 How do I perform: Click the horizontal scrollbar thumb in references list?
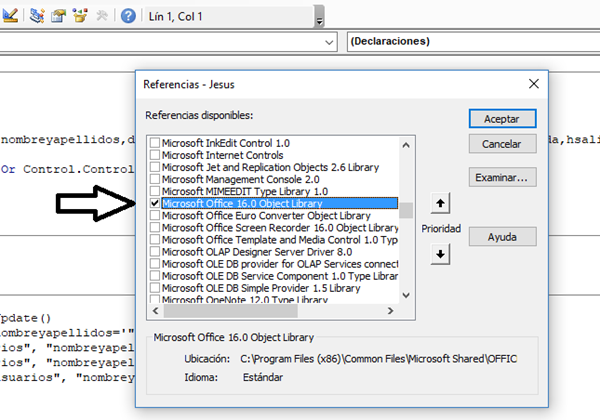(231, 311)
